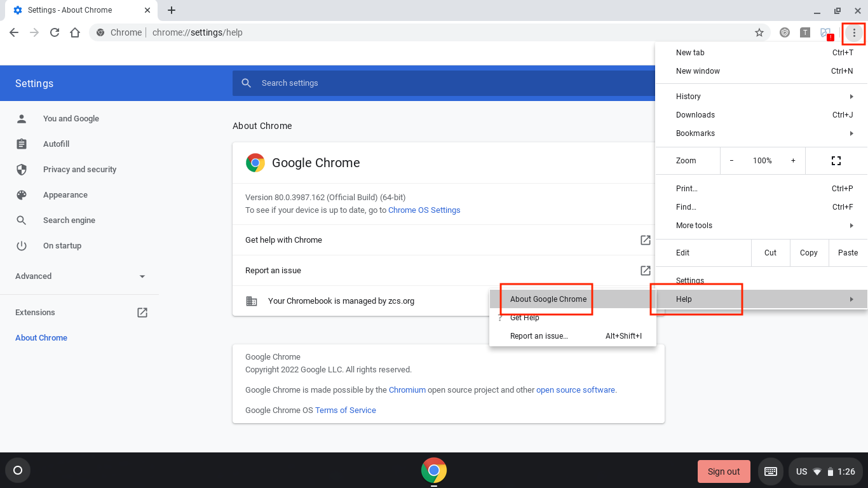Select Report an issue… in submenu

click(x=573, y=336)
